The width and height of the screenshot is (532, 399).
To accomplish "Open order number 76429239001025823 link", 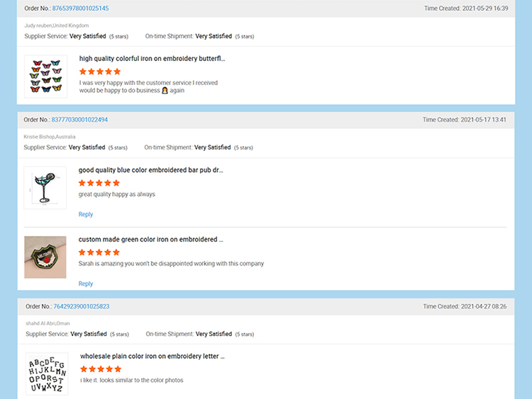I will [81, 307].
